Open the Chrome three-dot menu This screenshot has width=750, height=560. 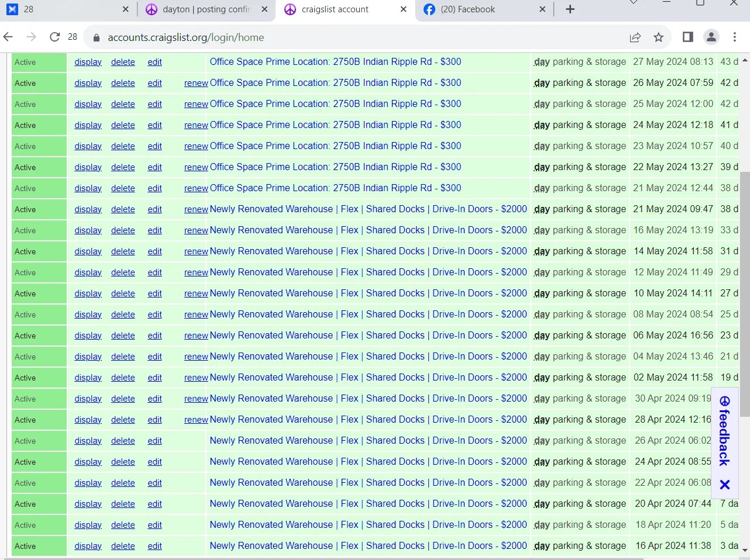[735, 37]
